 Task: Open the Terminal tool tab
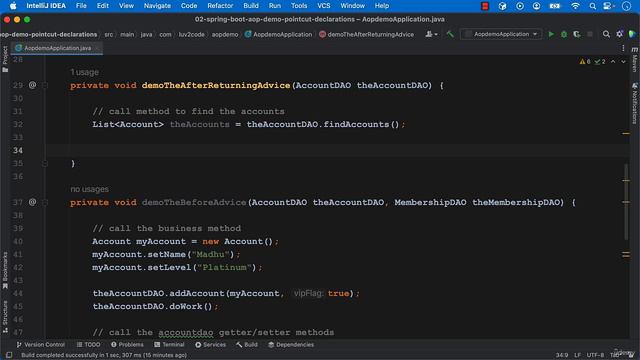[169, 344]
